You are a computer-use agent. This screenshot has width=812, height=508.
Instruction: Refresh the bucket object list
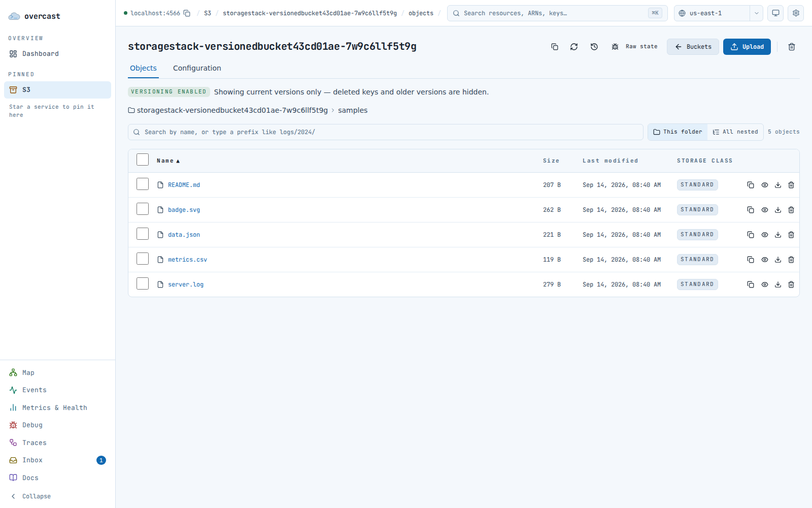pos(574,47)
